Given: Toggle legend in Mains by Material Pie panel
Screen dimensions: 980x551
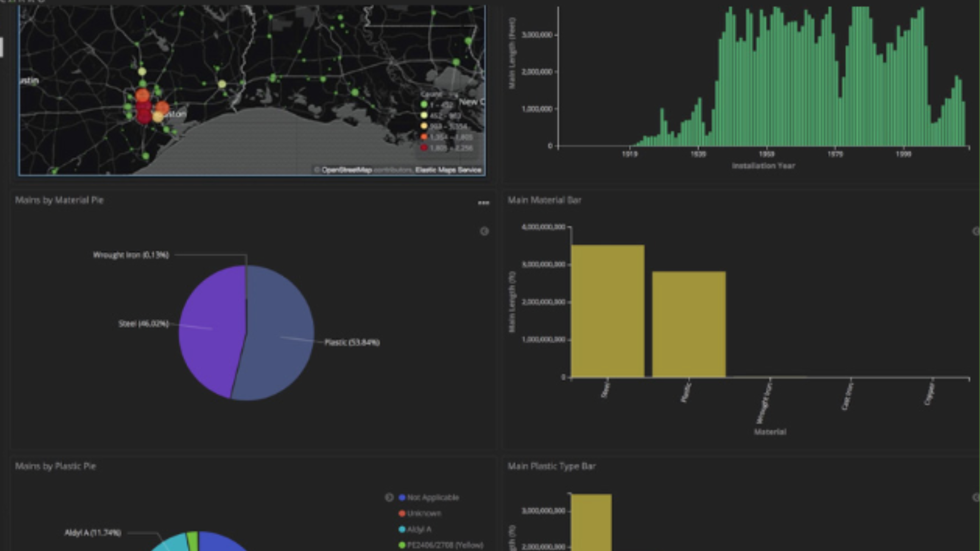Looking at the screenshot, I should [484, 231].
